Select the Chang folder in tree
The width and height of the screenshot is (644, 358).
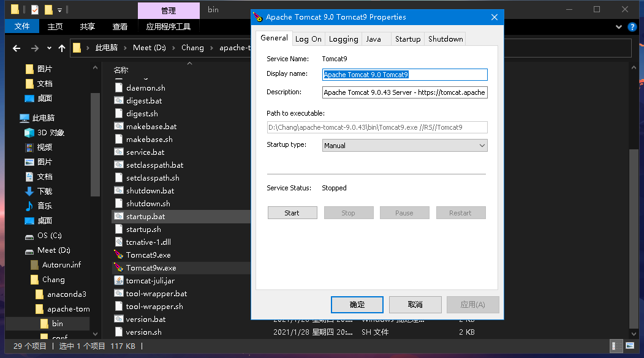(53, 280)
